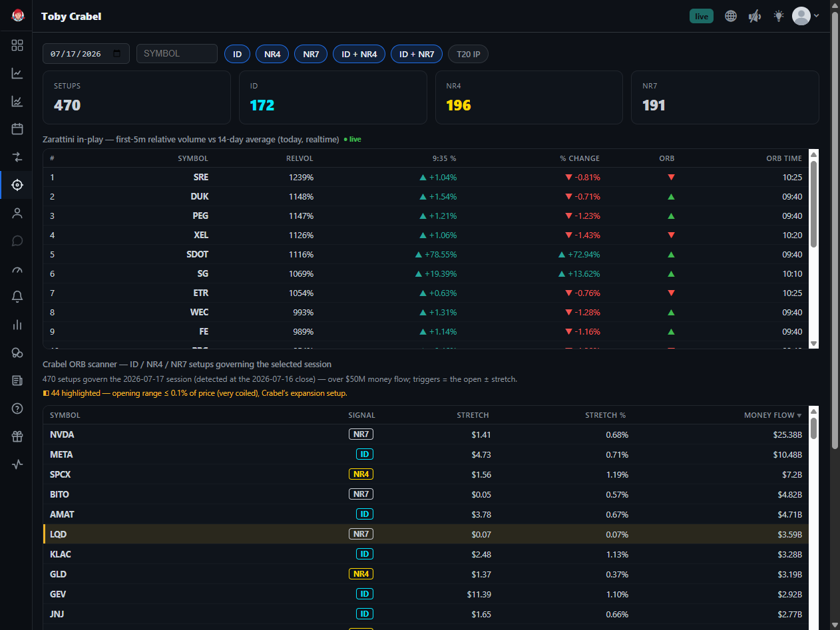Sort in-play table by 9:35 % header
The height and width of the screenshot is (630, 840).
[x=444, y=158]
